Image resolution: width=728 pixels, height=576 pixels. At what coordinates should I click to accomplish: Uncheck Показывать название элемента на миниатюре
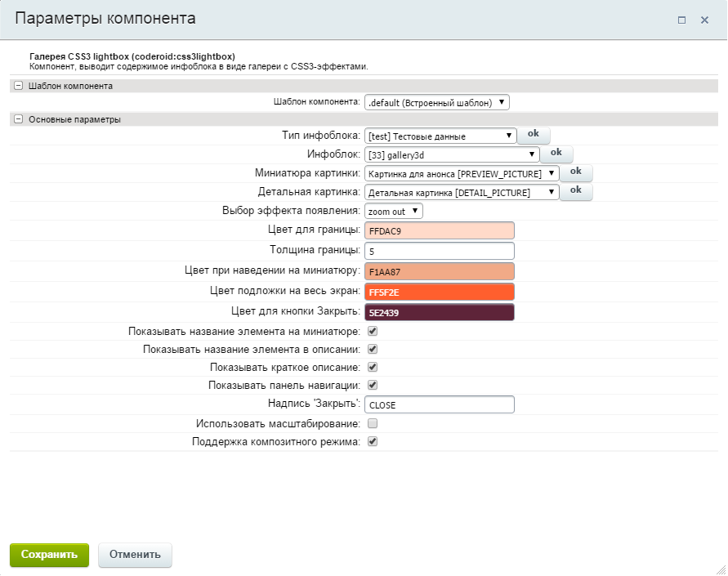[373, 332]
